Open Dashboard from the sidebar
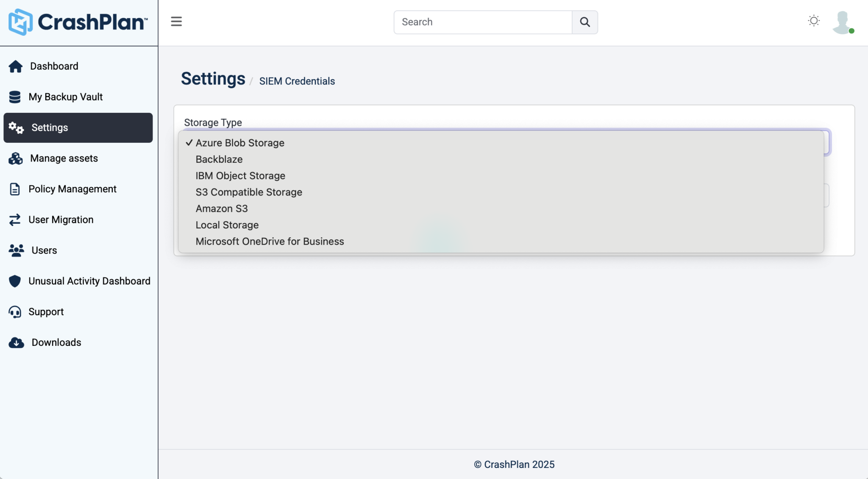Image resolution: width=868 pixels, height=479 pixels. pyautogui.click(x=54, y=66)
